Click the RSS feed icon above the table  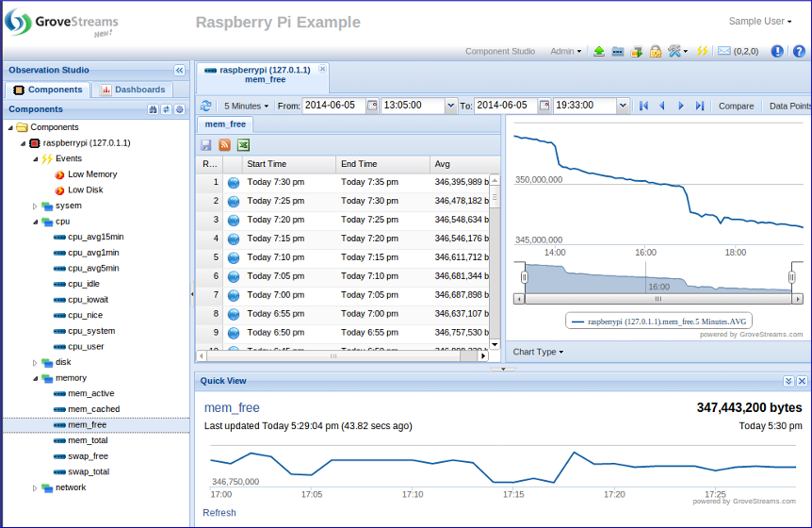coord(224,145)
